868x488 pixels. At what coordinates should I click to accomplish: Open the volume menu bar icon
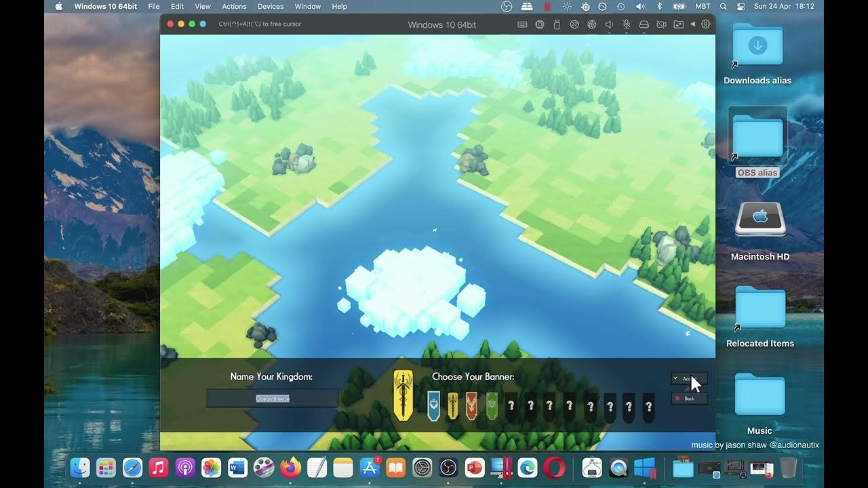639,6
